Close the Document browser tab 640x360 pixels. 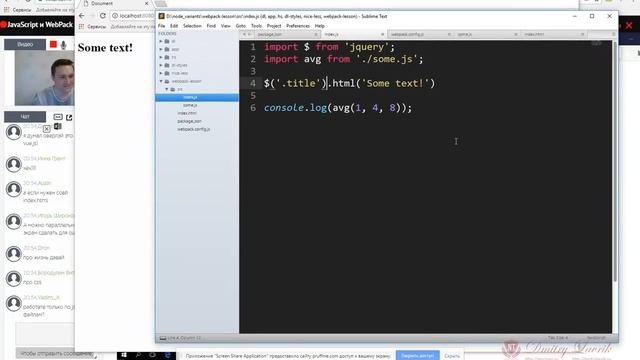tap(147, 3)
